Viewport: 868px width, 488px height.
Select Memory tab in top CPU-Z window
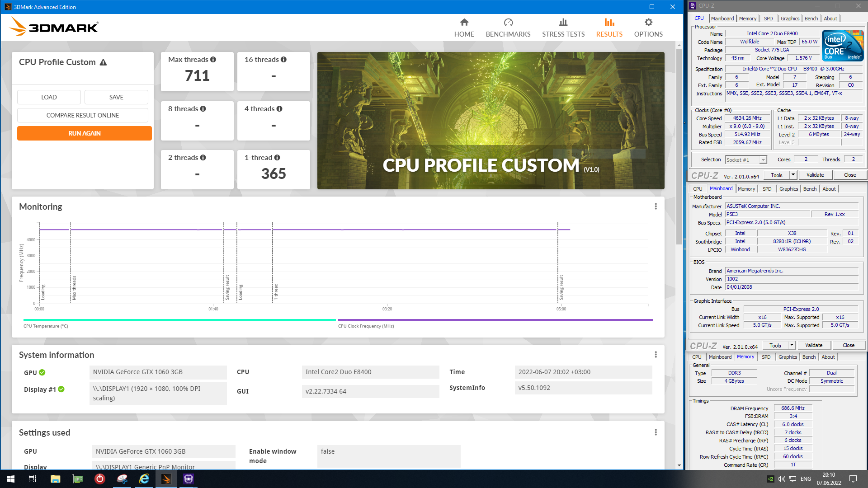[x=748, y=19]
